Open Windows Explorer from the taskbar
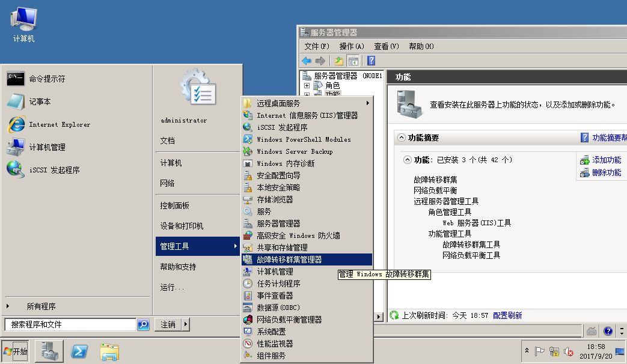 click(109, 351)
